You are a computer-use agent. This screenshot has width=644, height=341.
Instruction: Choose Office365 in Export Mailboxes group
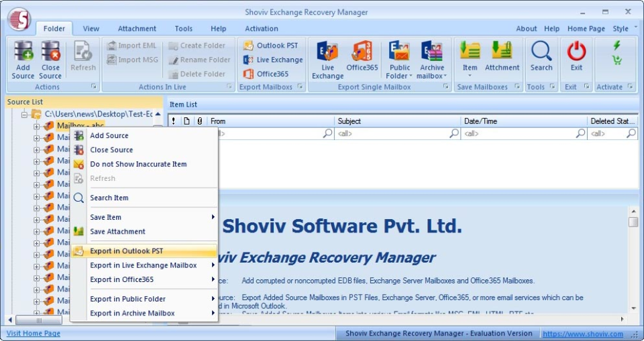click(266, 74)
